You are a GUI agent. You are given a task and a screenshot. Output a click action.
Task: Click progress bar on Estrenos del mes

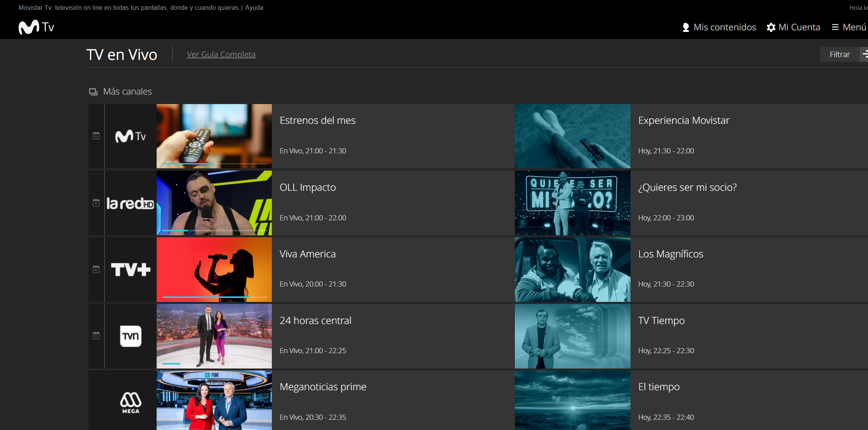215,164
